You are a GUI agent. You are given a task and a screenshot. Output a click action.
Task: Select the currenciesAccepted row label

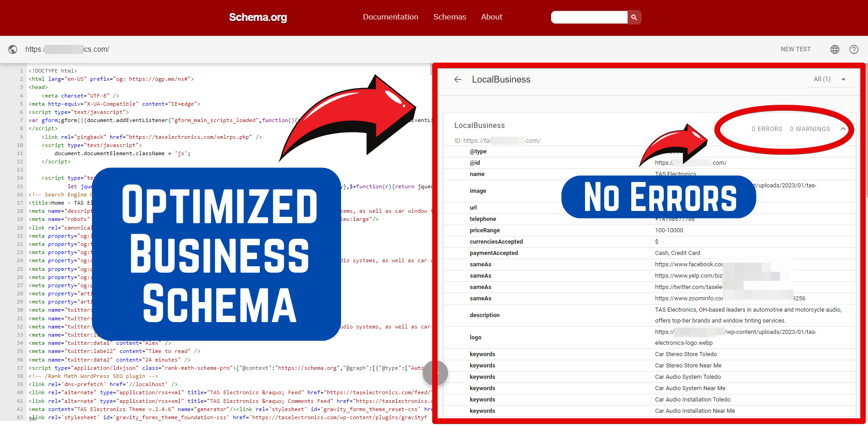click(496, 242)
